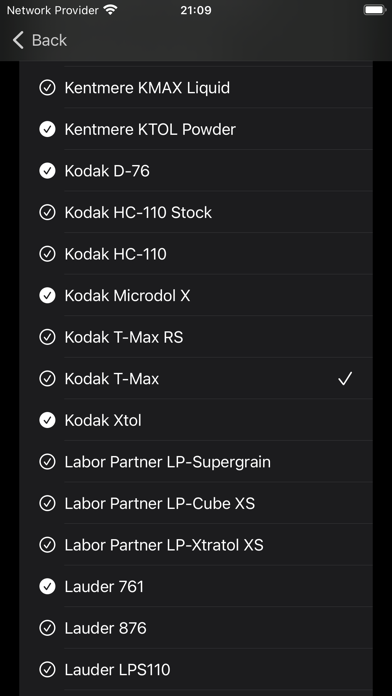Tap the Back chevron arrow icon

[x=18, y=40]
